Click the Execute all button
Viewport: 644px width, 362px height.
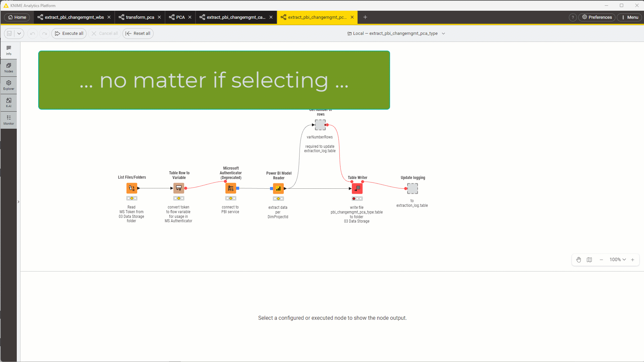click(69, 34)
